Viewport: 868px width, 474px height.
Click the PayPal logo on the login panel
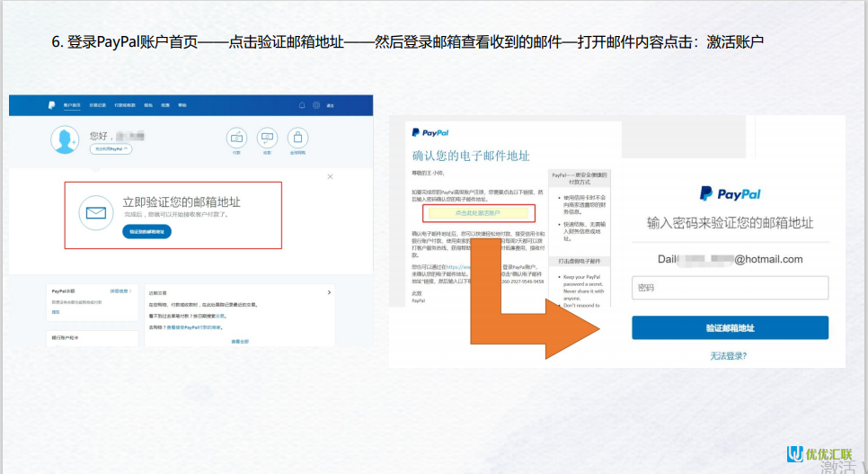point(731,193)
